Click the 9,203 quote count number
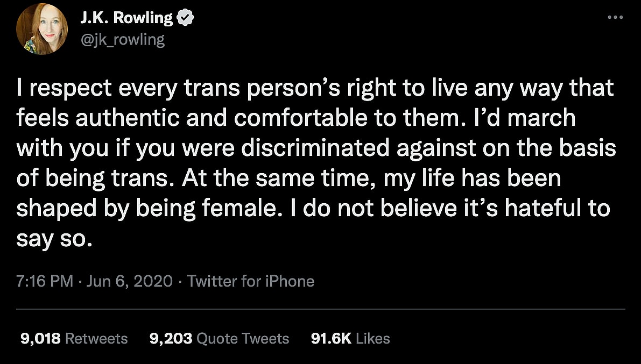This screenshot has width=641, height=364. point(171,338)
